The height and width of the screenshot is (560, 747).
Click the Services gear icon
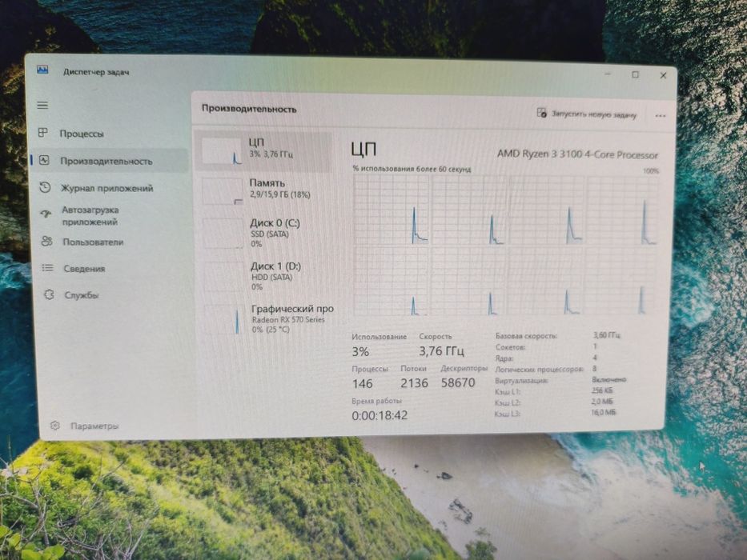(x=49, y=294)
